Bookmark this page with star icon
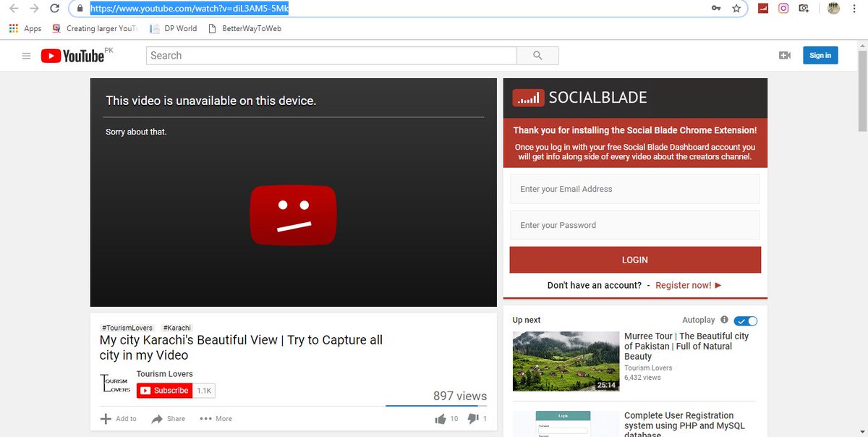The image size is (868, 437). pyautogui.click(x=736, y=9)
